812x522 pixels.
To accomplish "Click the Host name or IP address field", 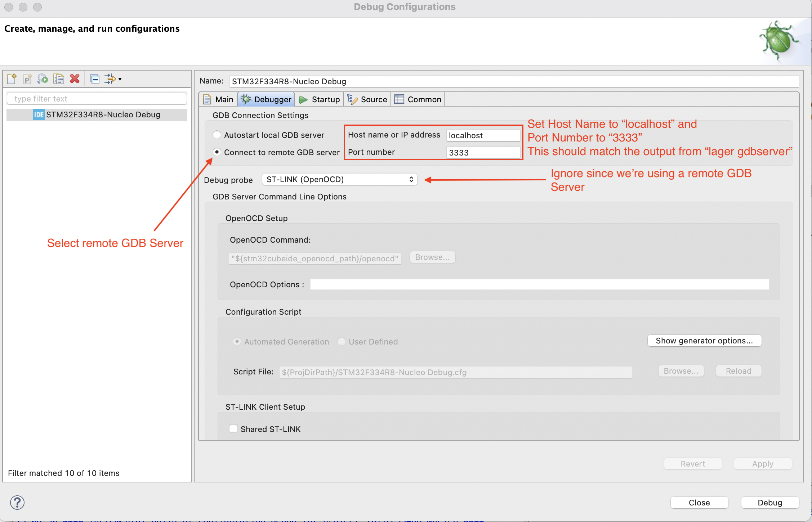I will coord(483,135).
